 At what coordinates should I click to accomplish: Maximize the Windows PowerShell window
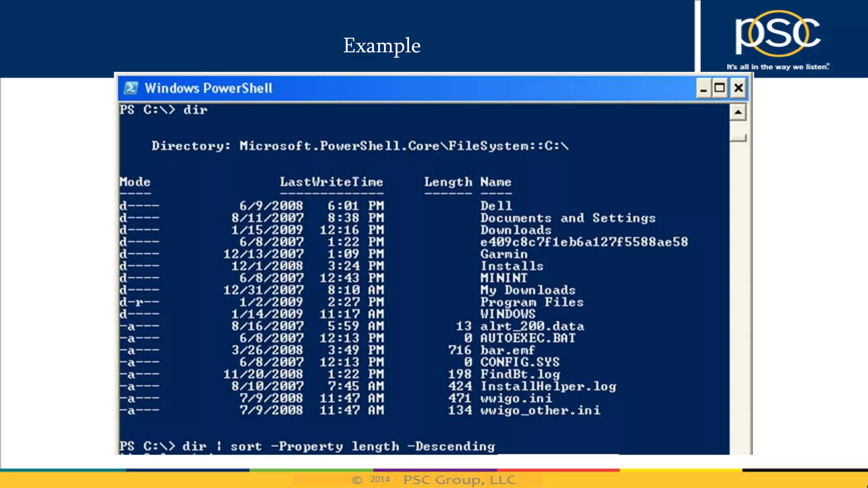click(x=720, y=88)
